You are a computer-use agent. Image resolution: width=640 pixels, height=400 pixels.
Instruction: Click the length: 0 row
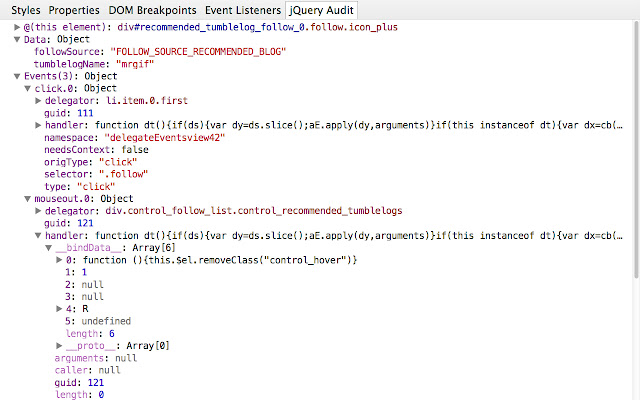(80, 395)
